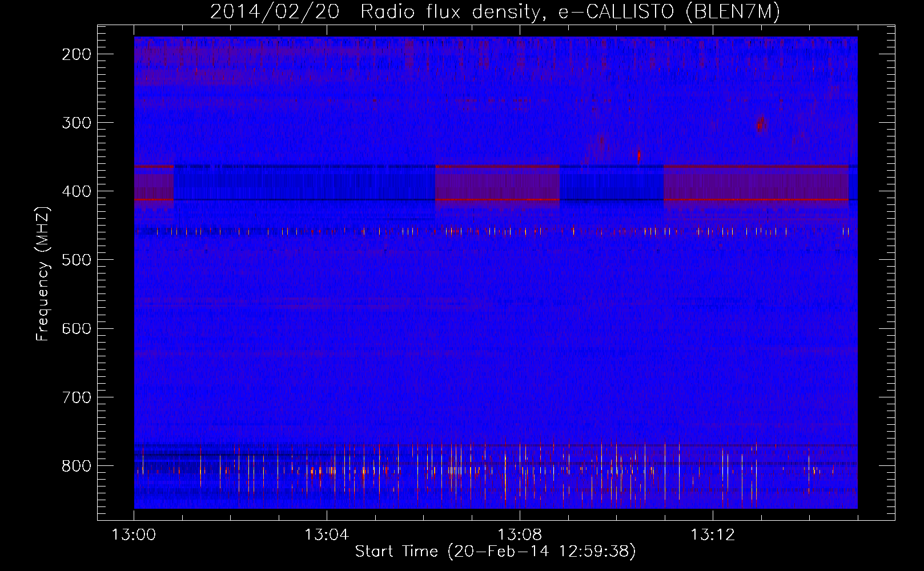The image size is (924, 571).
Task: Click the 300 frequency tick label
Action: click(76, 123)
